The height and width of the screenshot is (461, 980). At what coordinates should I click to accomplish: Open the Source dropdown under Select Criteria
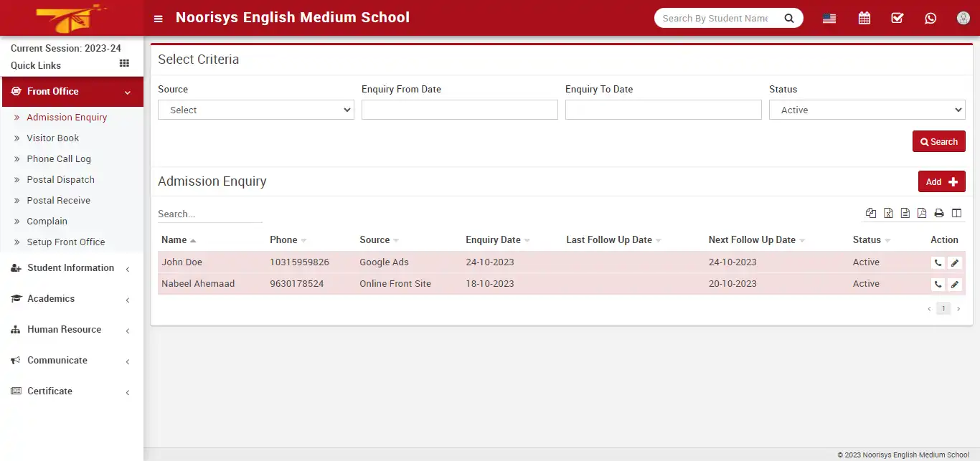click(x=255, y=110)
